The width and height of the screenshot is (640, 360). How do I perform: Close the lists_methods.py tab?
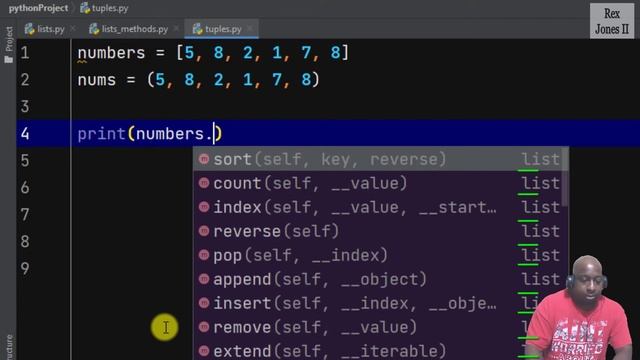click(x=176, y=29)
